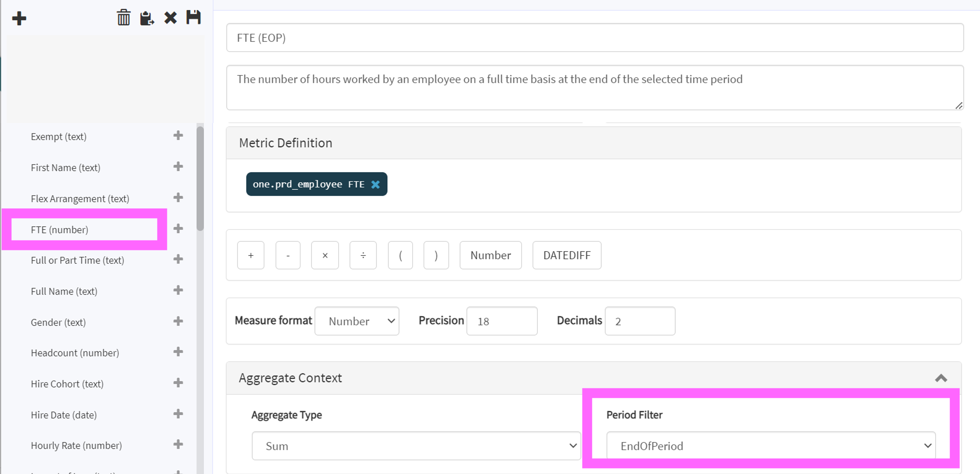
Task: Add the Exempt (text) field
Action: click(178, 135)
